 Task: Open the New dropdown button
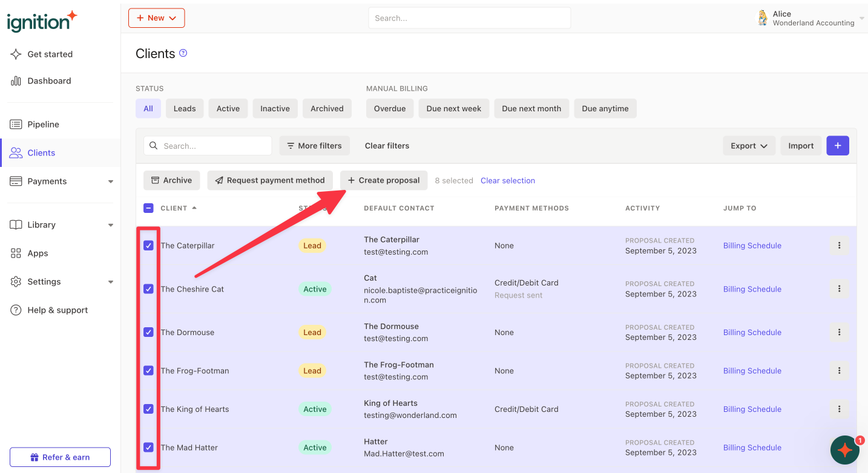pos(156,18)
